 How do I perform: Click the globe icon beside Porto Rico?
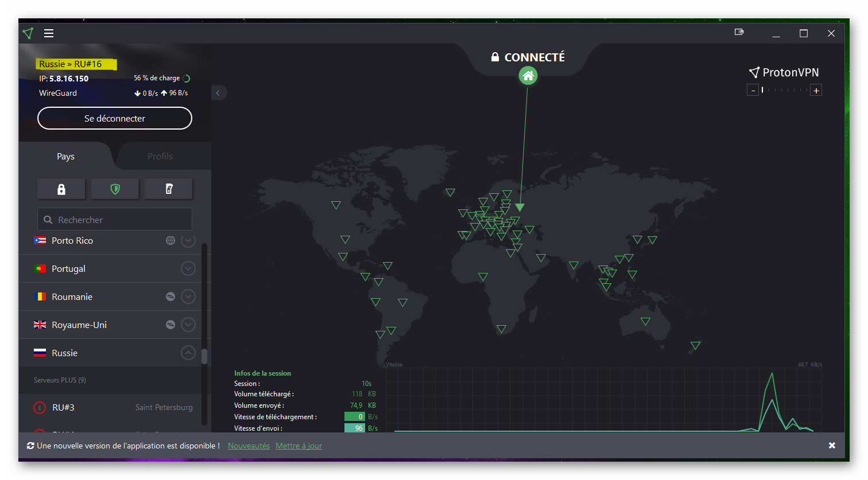point(170,240)
